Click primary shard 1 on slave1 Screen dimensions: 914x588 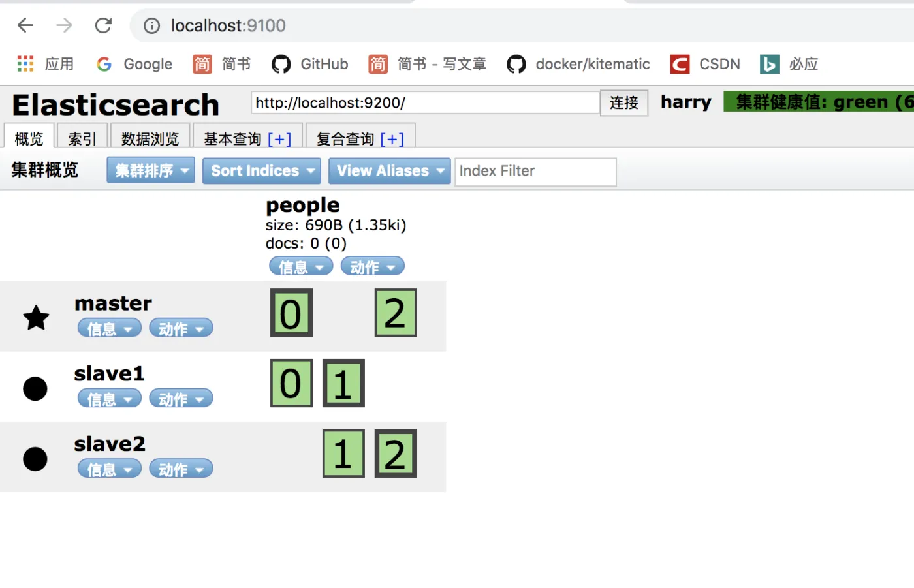pyautogui.click(x=343, y=383)
